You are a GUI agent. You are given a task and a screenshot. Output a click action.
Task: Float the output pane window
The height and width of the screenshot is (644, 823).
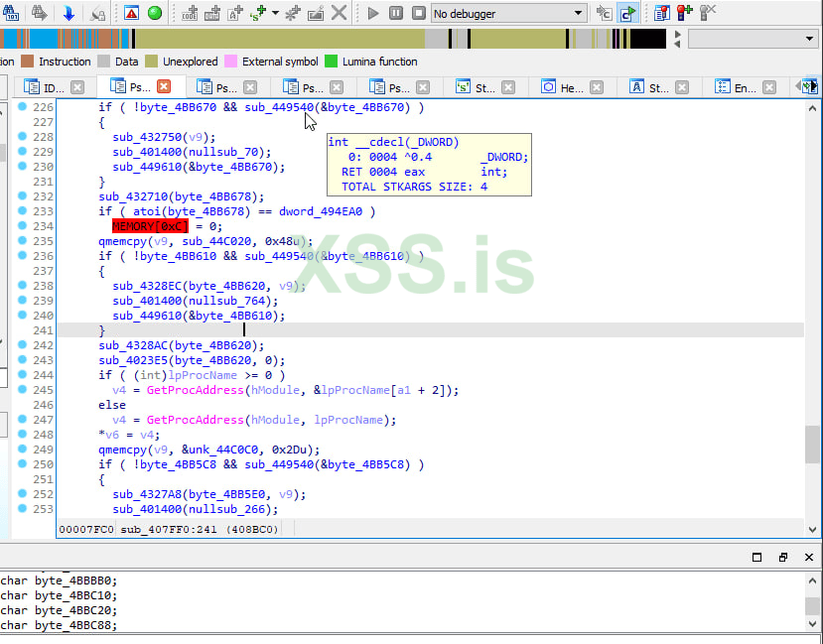(782, 557)
